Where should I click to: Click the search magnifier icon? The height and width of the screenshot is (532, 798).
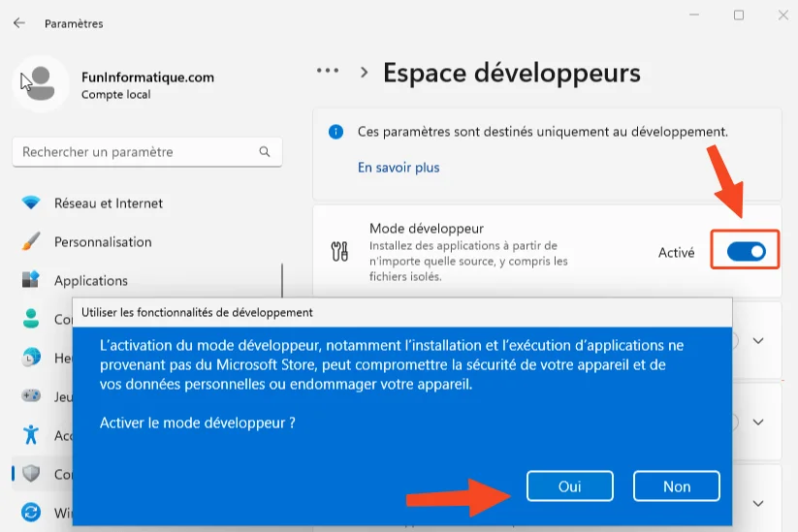264,151
